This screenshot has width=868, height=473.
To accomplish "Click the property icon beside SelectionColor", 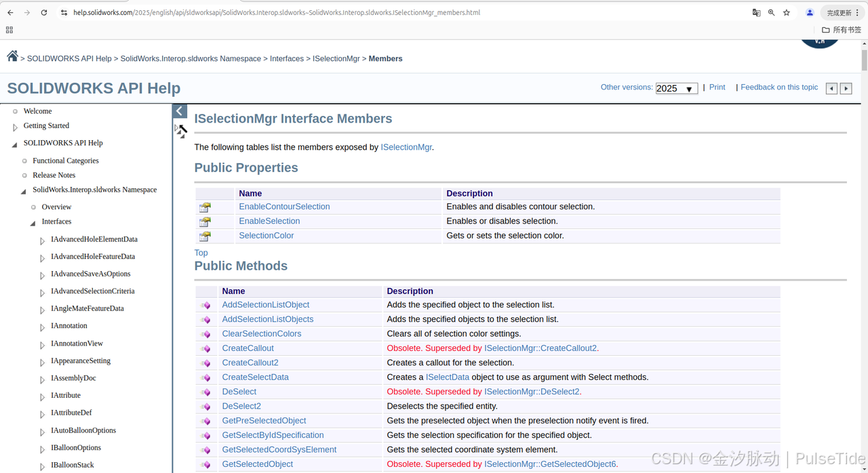I will pyautogui.click(x=205, y=236).
